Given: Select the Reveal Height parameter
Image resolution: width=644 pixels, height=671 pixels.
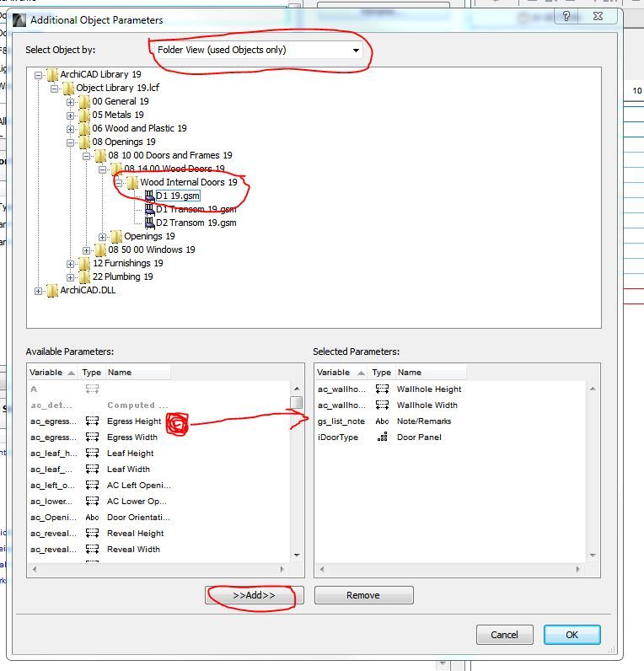Looking at the screenshot, I should point(135,534).
